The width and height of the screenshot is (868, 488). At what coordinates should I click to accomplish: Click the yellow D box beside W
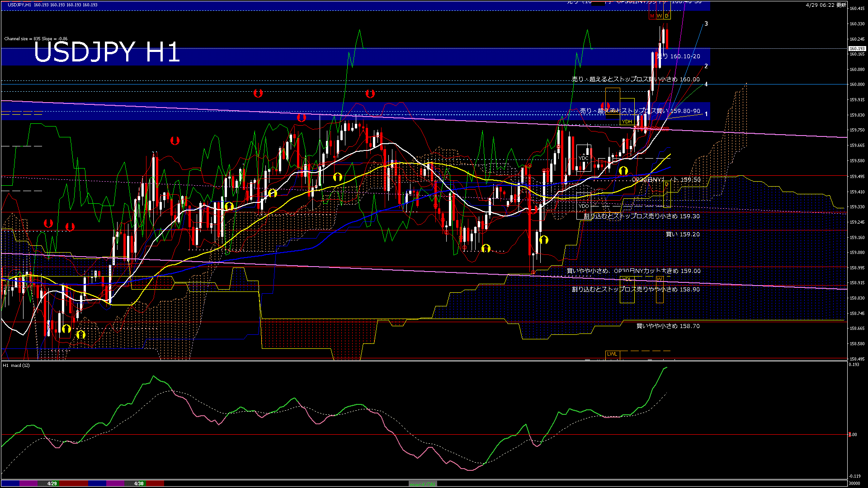pyautogui.click(x=667, y=16)
